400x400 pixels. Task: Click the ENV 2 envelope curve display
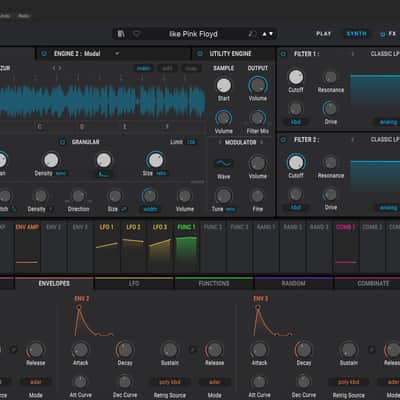click(93, 321)
